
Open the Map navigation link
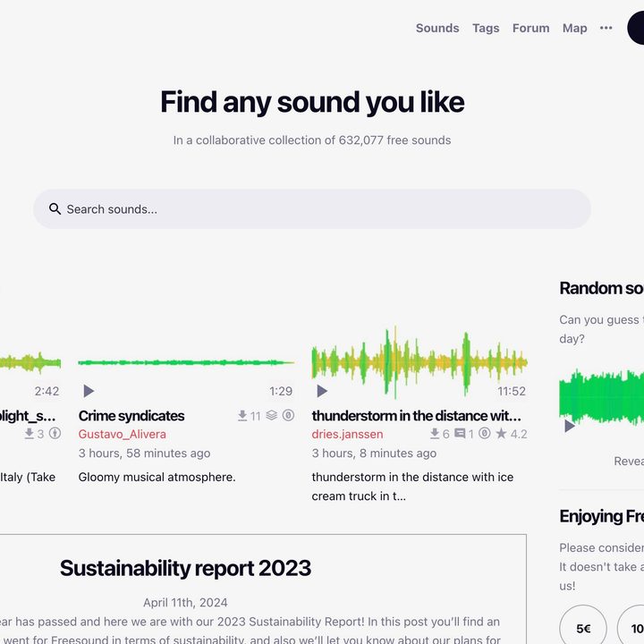coord(574,28)
